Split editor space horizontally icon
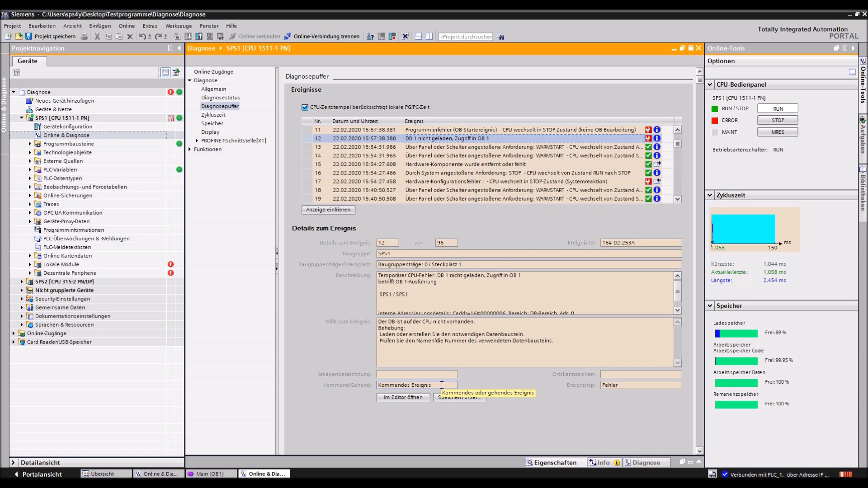 click(x=418, y=36)
